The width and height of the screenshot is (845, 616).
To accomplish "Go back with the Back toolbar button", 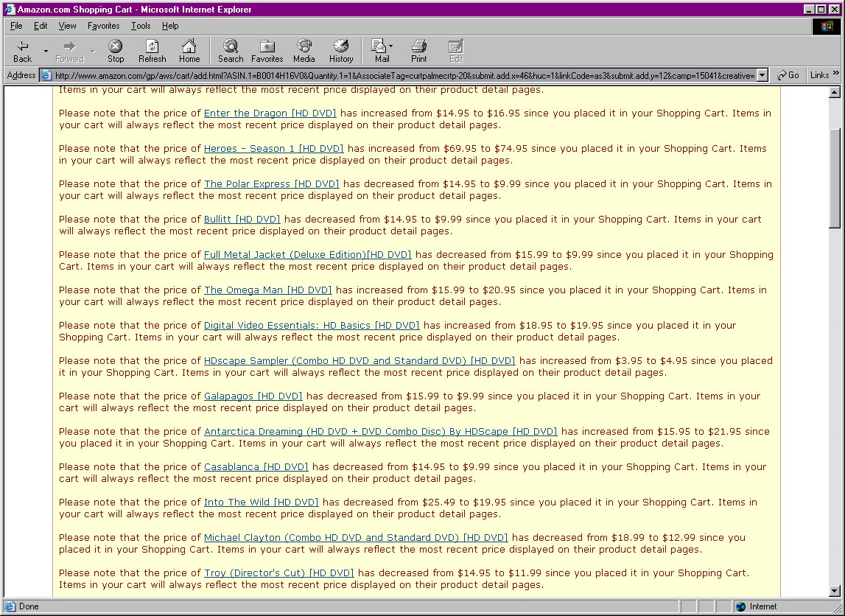I will pyautogui.click(x=23, y=51).
